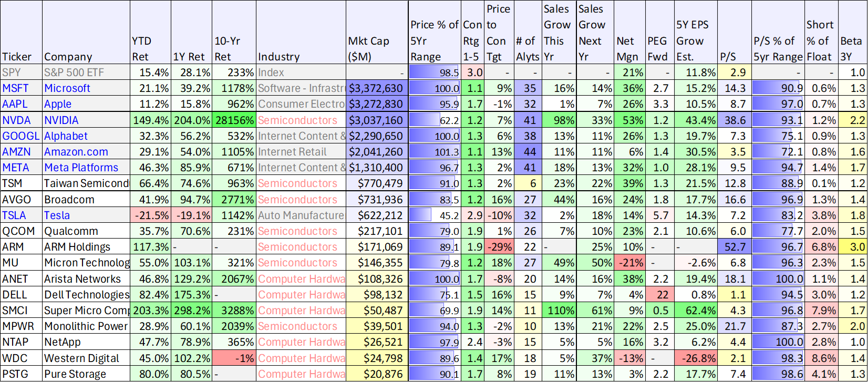The image size is (868, 382).
Task: Select ANET's 100.0 P/S range cell
Action: tap(778, 279)
